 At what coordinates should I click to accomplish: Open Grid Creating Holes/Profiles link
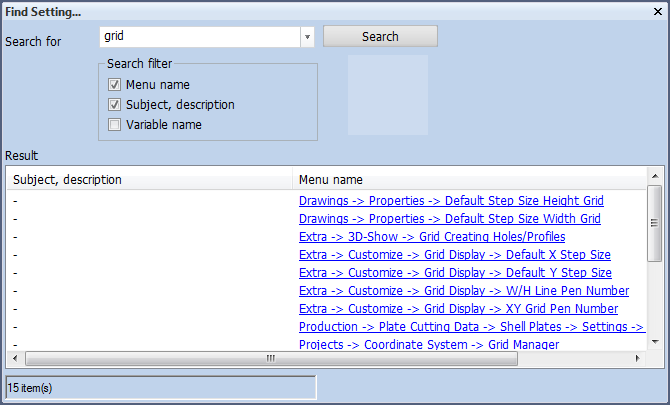tap(432, 237)
